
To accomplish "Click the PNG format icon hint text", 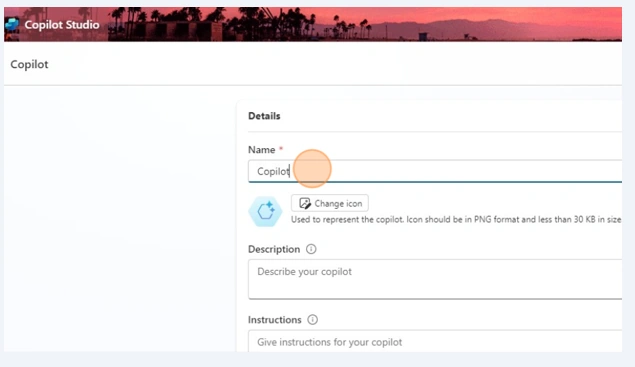I will 456,220.
